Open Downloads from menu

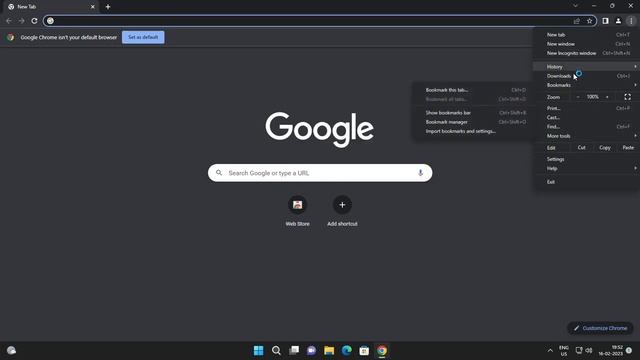(x=586, y=76)
